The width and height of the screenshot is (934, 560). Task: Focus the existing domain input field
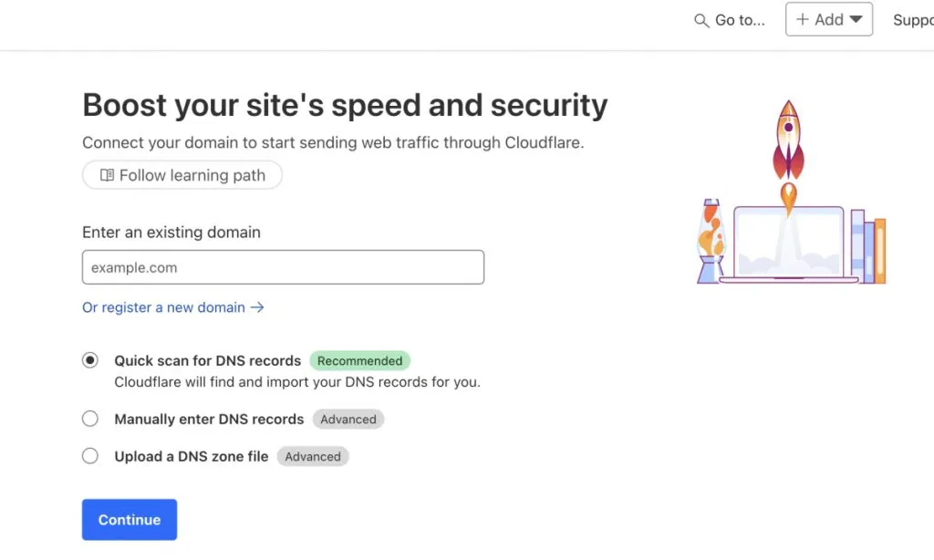tap(283, 267)
